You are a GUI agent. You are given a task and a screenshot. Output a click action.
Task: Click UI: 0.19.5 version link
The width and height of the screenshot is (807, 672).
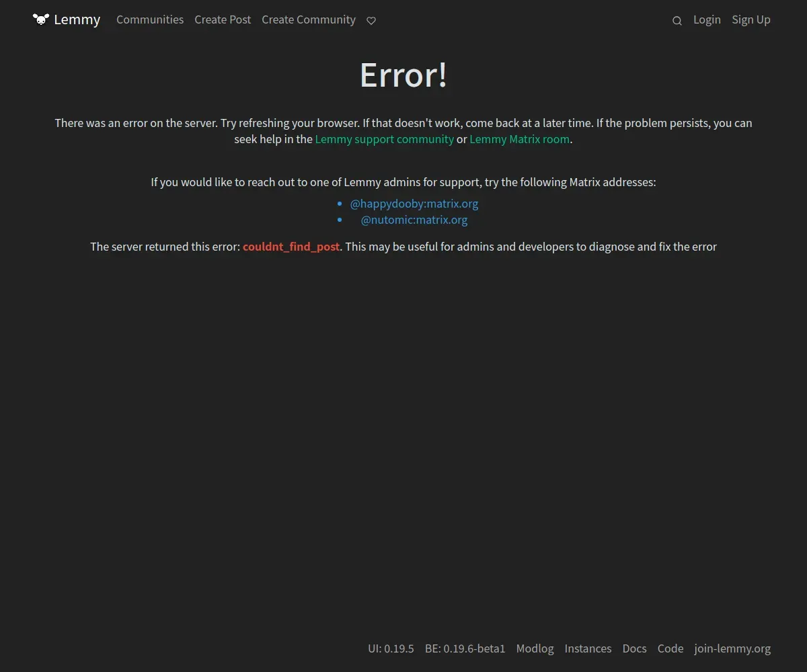point(391,648)
